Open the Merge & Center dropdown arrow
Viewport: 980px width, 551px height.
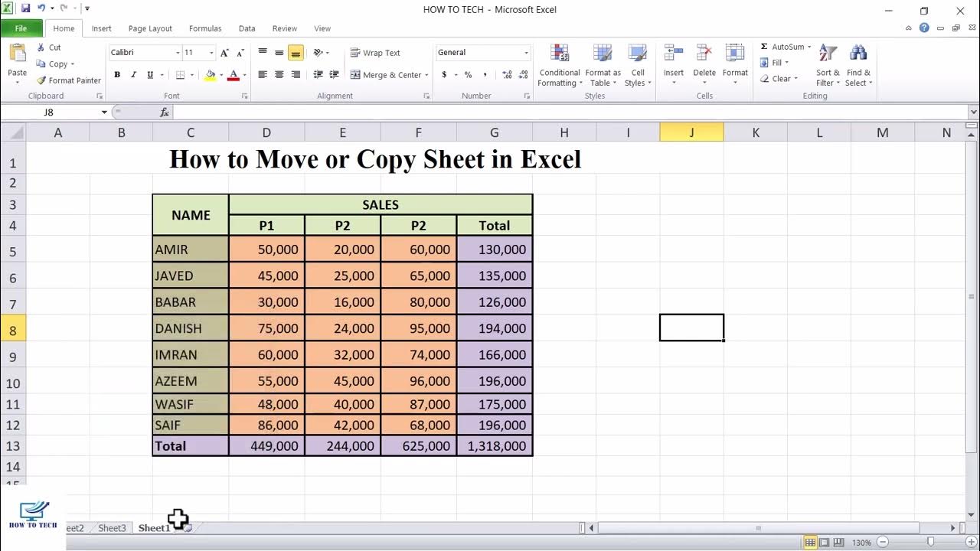click(426, 75)
